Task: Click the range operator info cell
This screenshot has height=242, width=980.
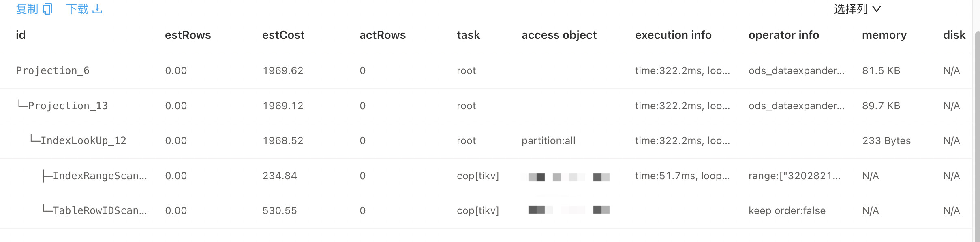Action: pyautogui.click(x=794, y=176)
